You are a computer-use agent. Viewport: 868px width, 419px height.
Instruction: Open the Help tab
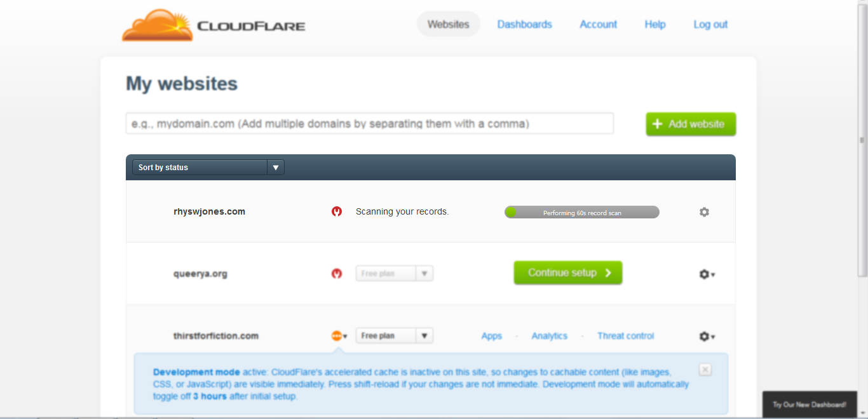click(655, 24)
